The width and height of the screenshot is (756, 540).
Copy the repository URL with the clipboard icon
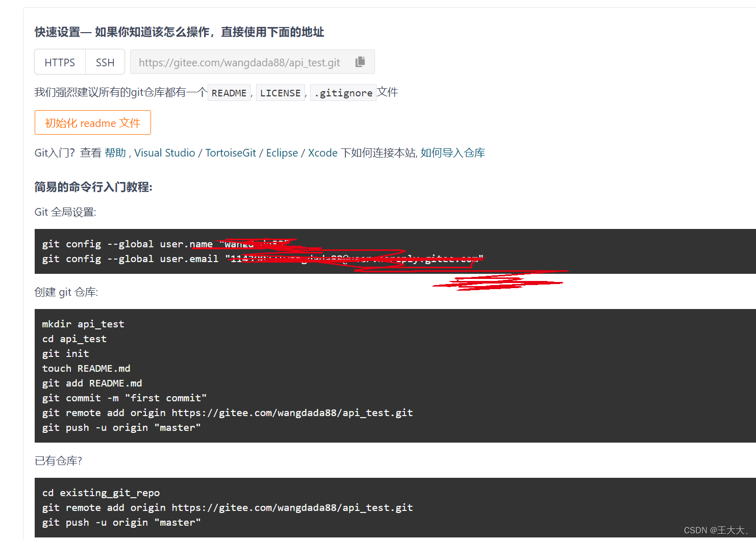click(360, 62)
